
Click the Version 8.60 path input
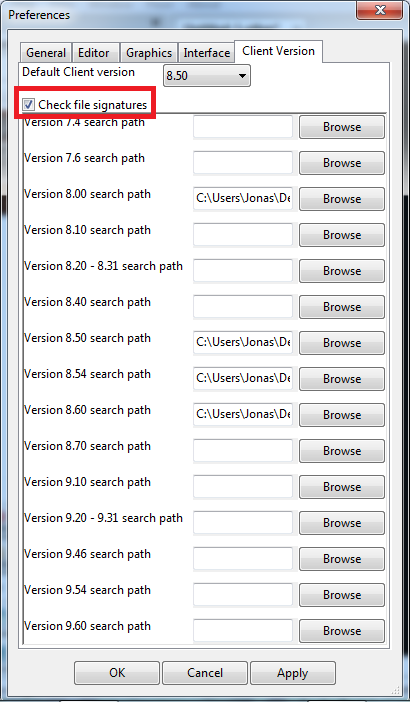243,415
